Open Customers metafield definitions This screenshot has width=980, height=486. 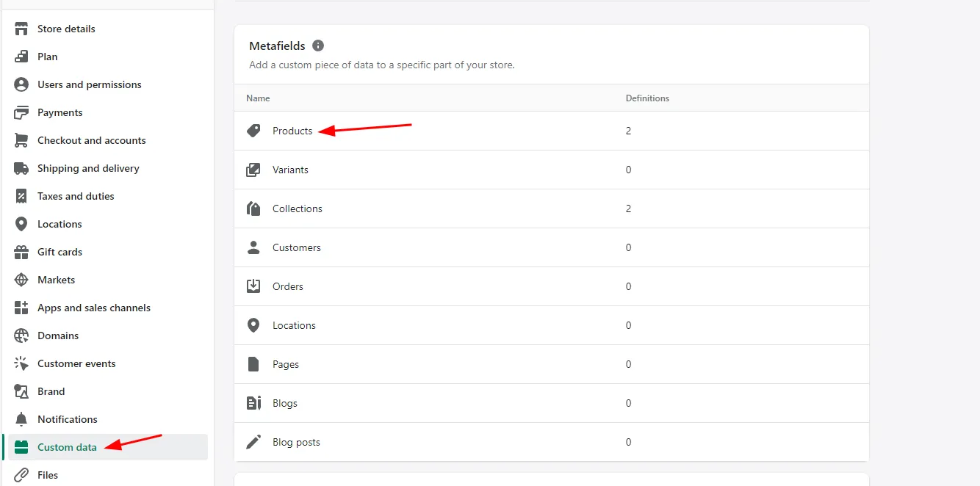(296, 247)
